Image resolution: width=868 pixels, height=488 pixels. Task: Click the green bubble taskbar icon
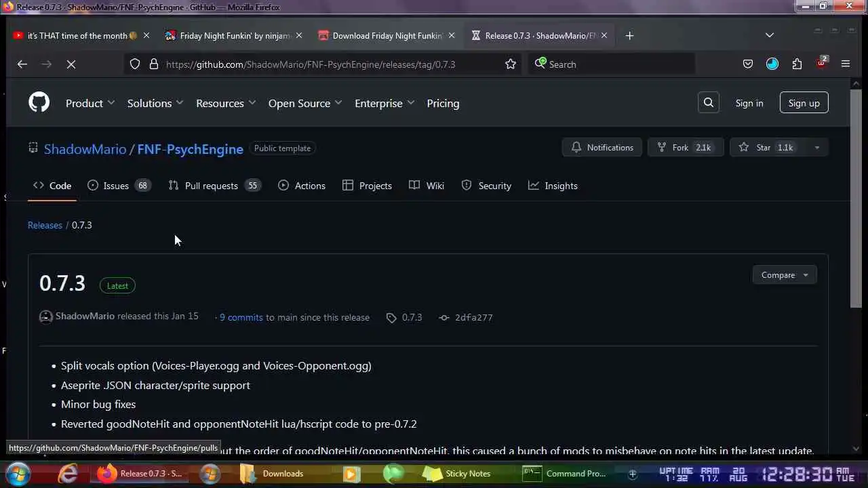[393, 474]
